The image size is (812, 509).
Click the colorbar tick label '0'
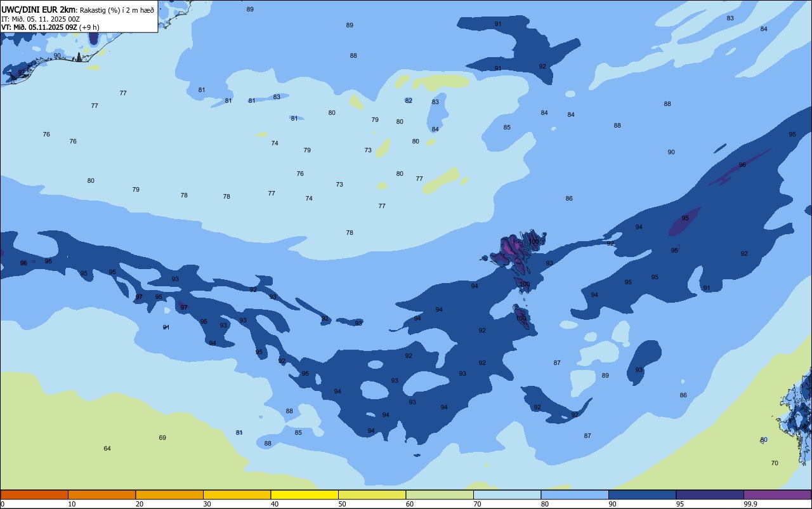coord(3,504)
